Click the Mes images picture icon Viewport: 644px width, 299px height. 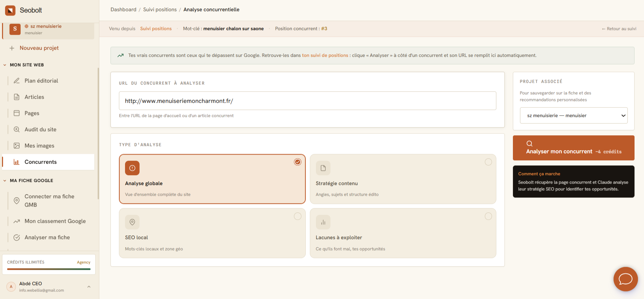[x=17, y=146]
